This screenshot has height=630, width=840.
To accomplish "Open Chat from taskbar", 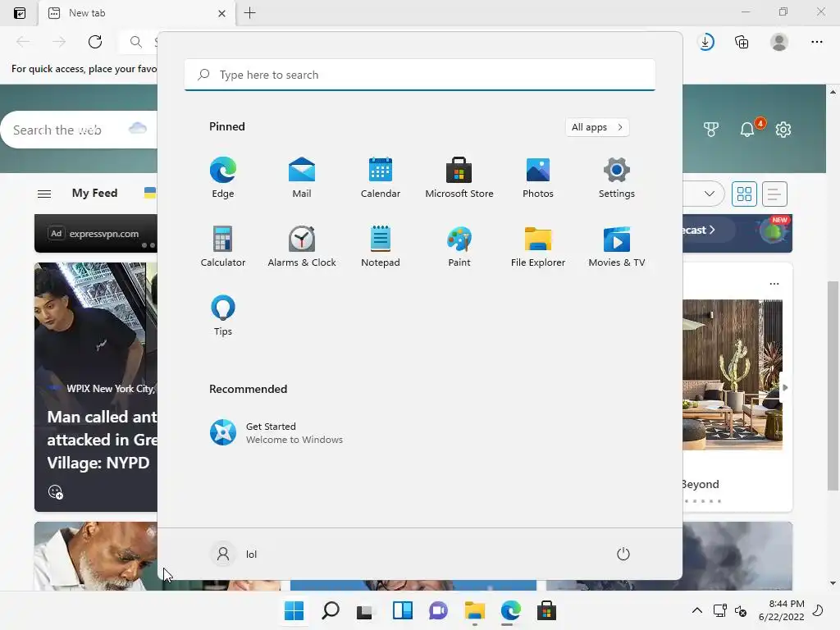I will (438, 610).
